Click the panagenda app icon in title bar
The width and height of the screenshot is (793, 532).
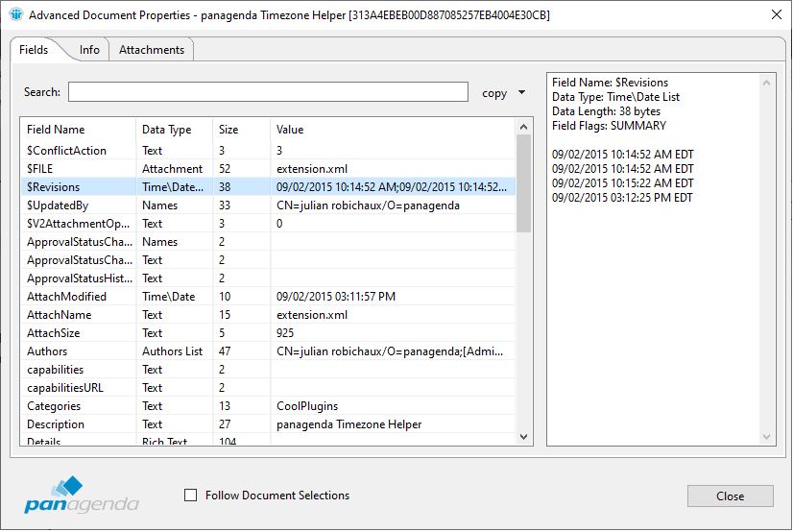(16, 14)
